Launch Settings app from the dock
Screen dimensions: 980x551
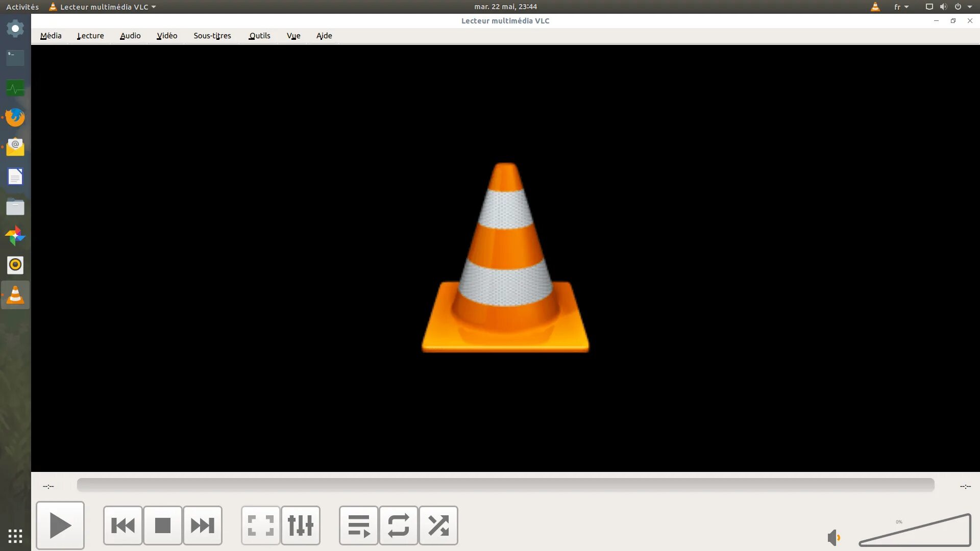[15, 29]
